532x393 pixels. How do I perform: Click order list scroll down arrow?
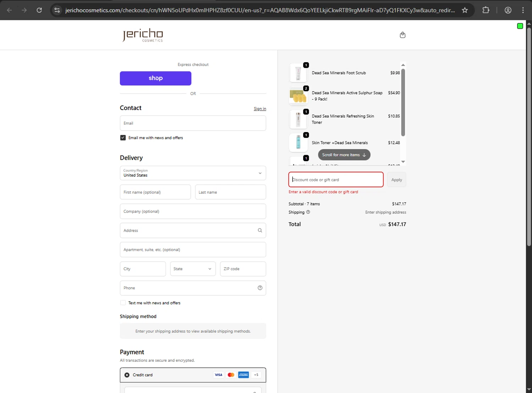[x=403, y=162]
